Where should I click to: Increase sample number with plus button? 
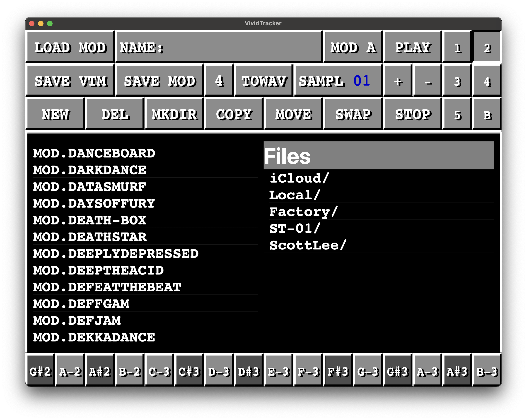click(398, 81)
